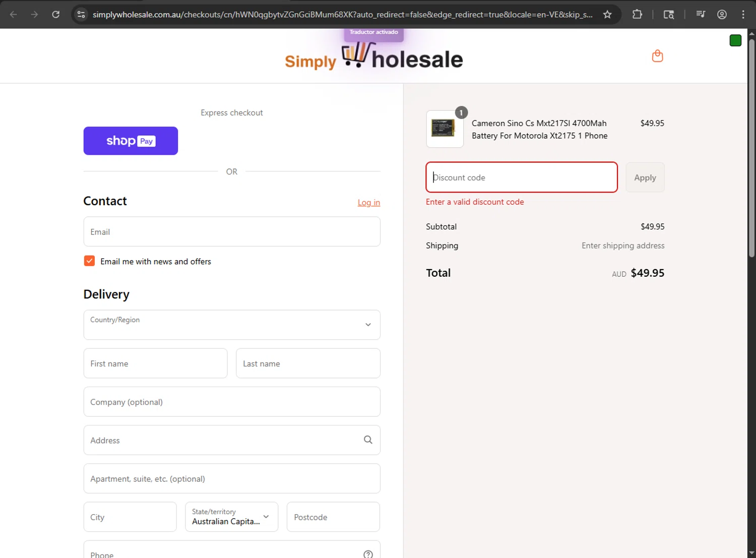Click the Subtotal label
The image size is (756, 558).
coord(441,226)
